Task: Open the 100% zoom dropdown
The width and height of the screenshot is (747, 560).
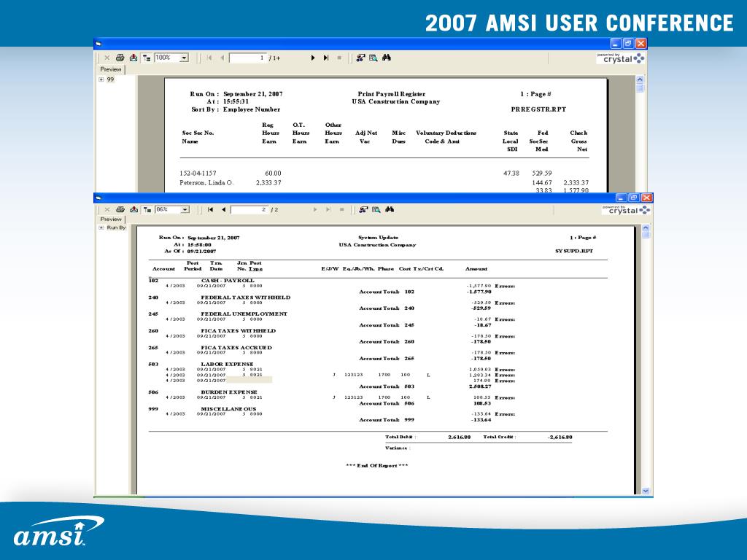Action: tap(185, 58)
